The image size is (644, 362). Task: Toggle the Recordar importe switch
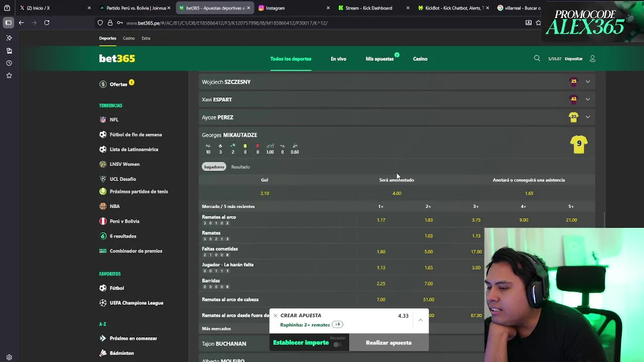[338, 344]
